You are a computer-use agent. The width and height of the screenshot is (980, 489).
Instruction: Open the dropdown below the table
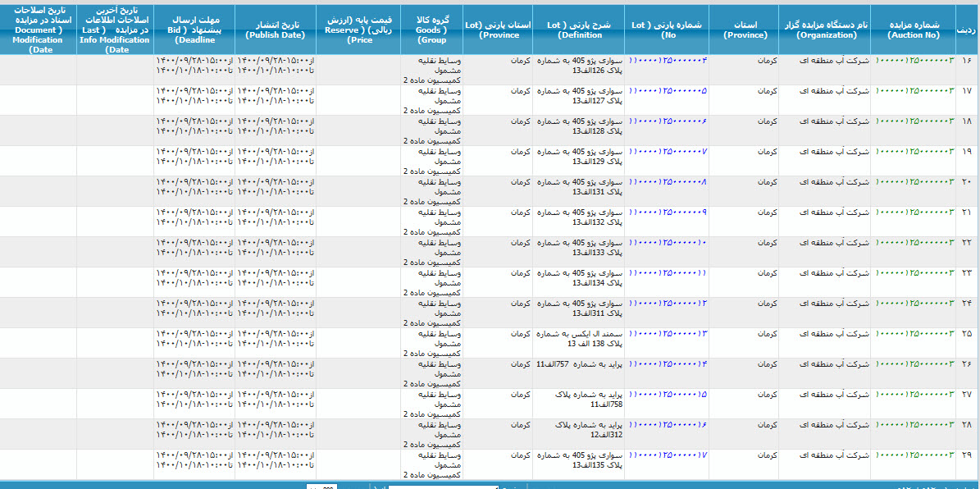[x=443, y=487]
